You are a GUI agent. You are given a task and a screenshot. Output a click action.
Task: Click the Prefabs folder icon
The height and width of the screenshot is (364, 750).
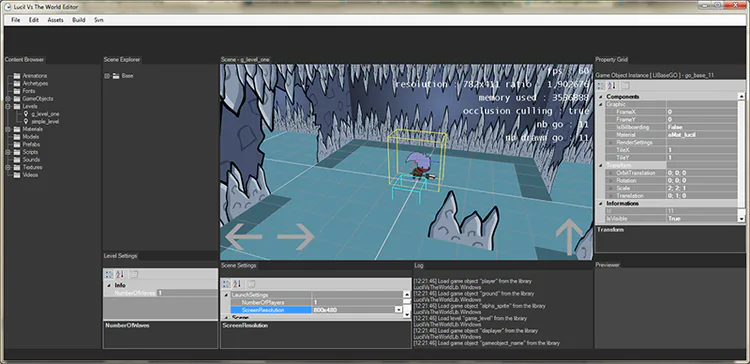[x=17, y=144]
